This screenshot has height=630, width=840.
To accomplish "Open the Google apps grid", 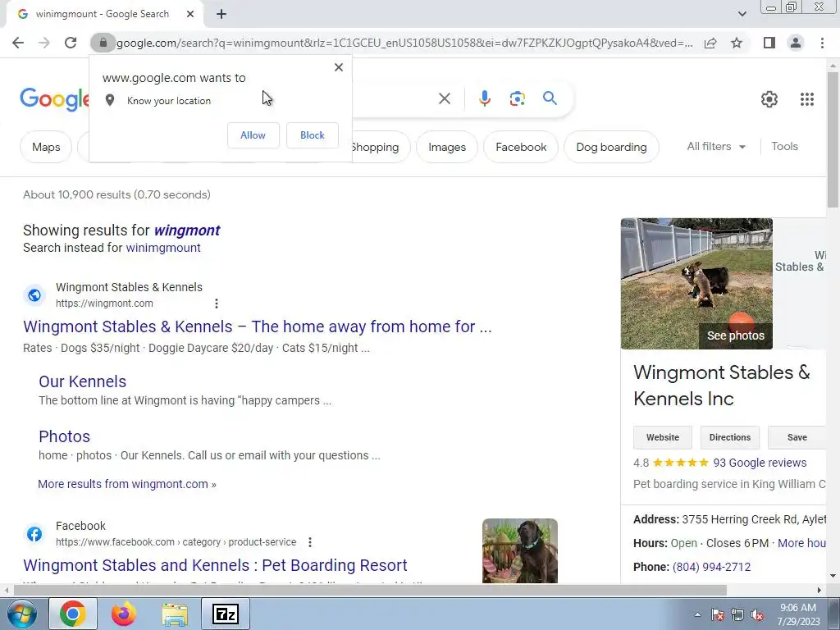I will 807,99.
